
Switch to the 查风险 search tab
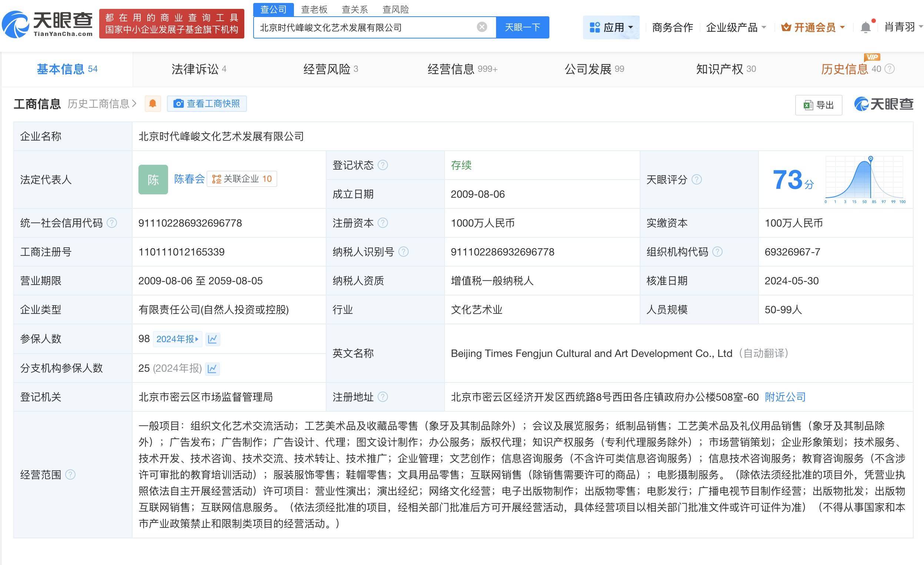click(396, 9)
